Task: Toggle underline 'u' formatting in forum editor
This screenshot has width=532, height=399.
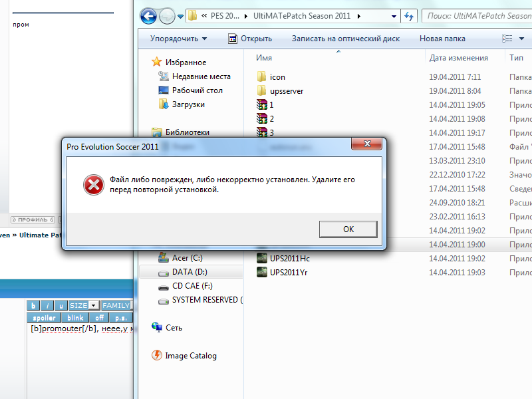Action: 61,306
